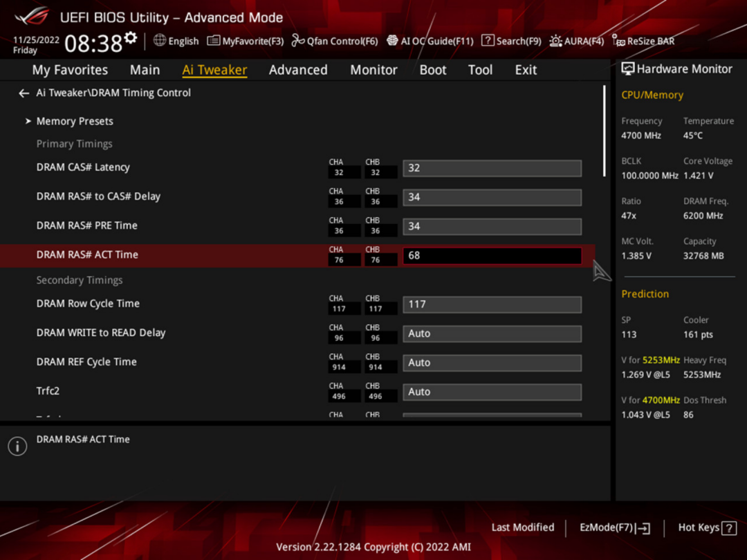Open the AURA(F4) lighting icon
Viewport: 747px width, 560px height.
coord(555,41)
